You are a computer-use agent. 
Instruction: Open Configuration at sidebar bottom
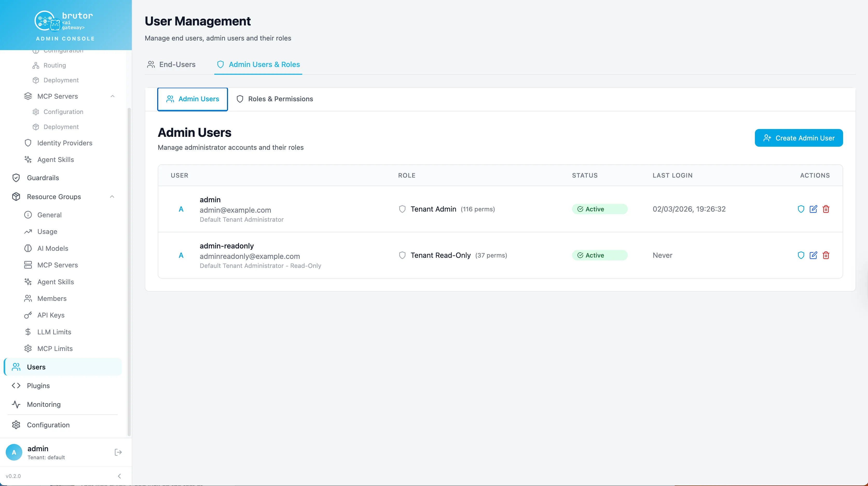coord(40,425)
